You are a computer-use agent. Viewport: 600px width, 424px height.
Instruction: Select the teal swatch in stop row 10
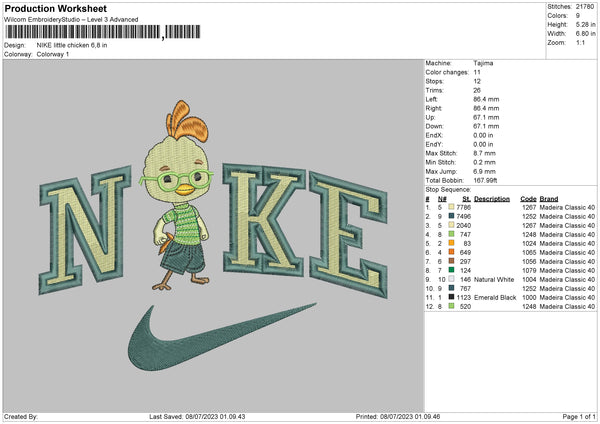click(x=451, y=288)
